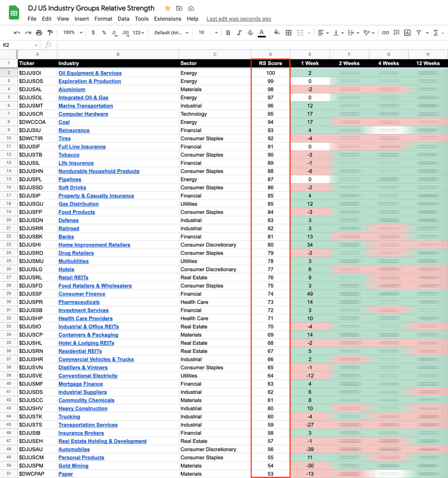Unstar the DJ US Industry Groups spreadsheet
This screenshot has height=478, width=448.
pos(167,8)
